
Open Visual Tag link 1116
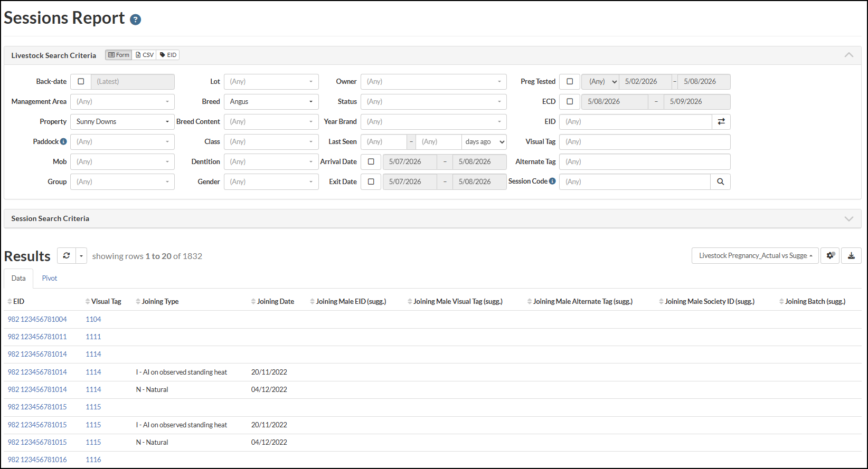pyautogui.click(x=93, y=460)
